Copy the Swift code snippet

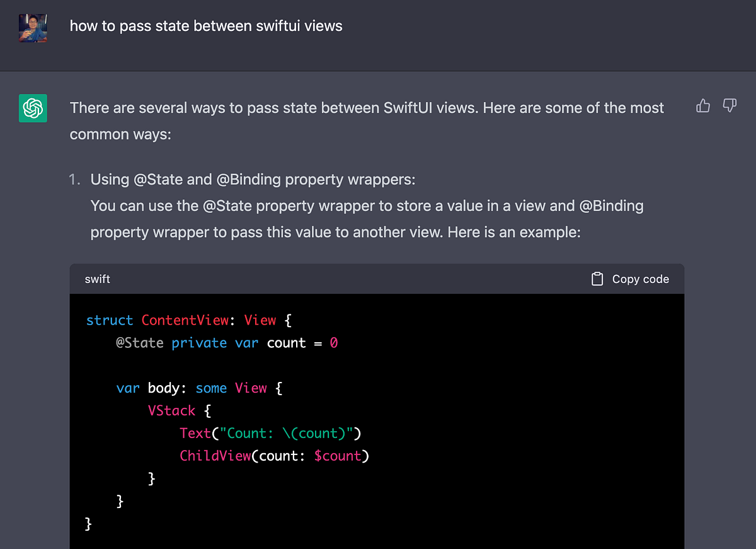pyautogui.click(x=630, y=279)
